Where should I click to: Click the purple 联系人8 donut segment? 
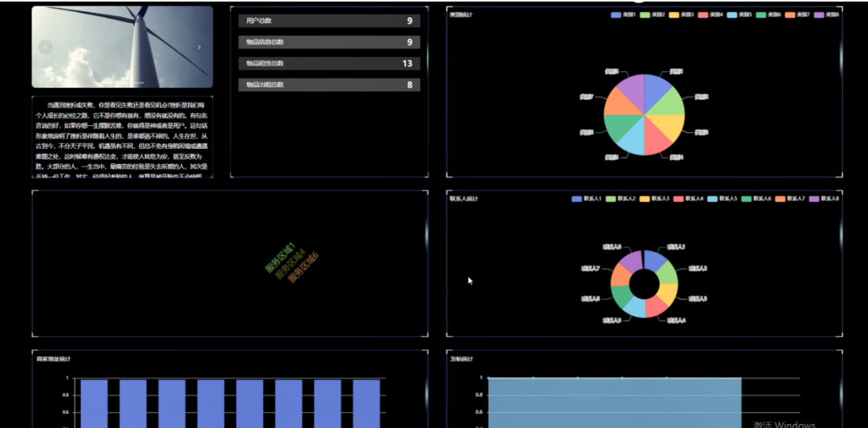click(634, 262)
